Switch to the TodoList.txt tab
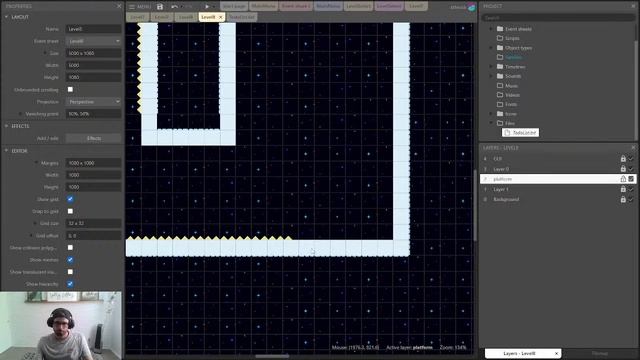The height and width of the screenshot is (360, 640). pos(242,17)
